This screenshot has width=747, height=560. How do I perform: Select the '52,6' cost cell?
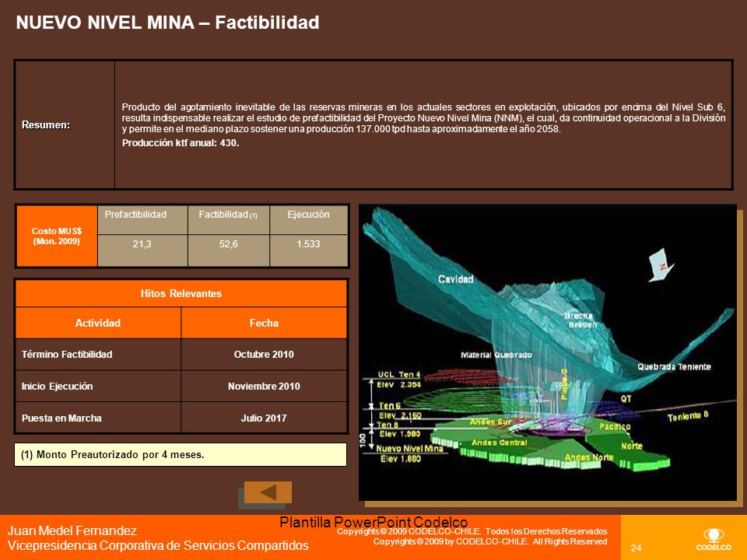coord(229,250)
